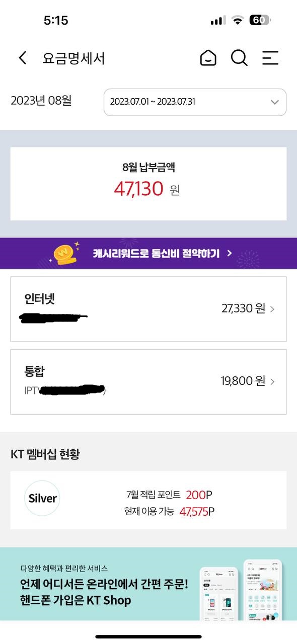297x644 pixels.
Task: Tap the battery indicator in status bar
Action: click(260, 21)
